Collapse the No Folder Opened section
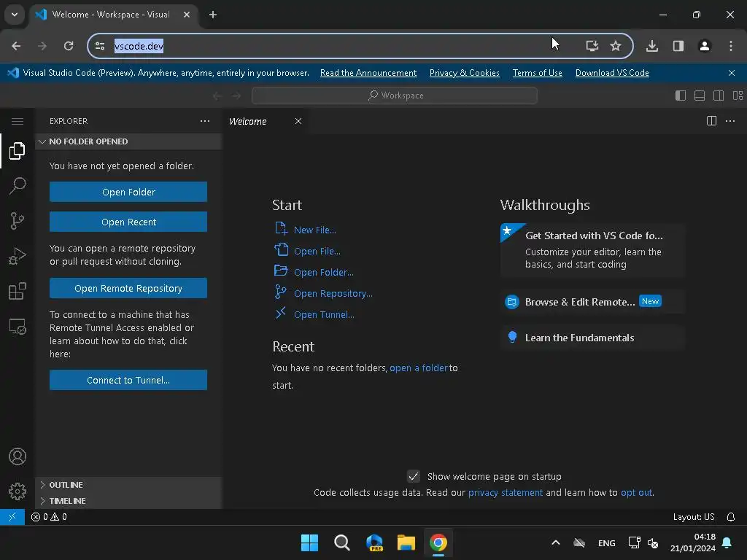747x560 pixels. 128,141
